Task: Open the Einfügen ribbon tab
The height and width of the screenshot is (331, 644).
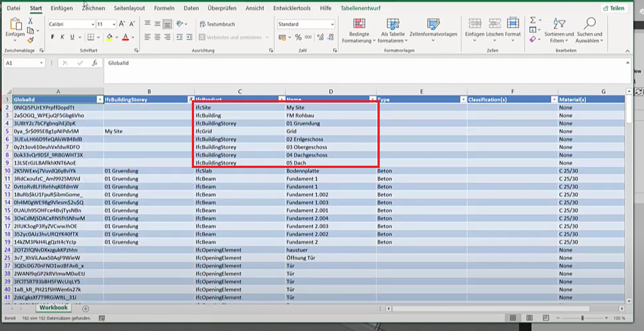Action: pos(61,8)
